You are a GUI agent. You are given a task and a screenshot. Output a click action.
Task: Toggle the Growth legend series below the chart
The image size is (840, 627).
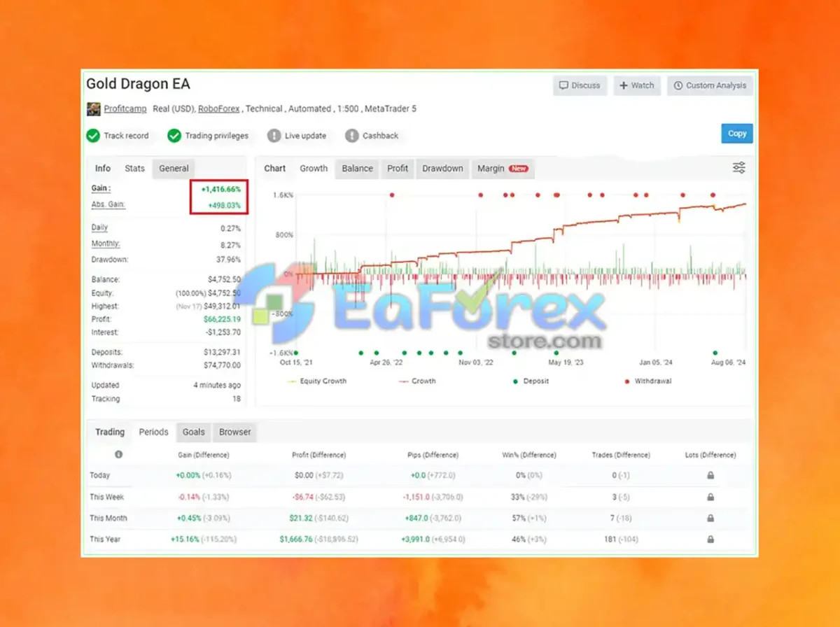point(416,381)
